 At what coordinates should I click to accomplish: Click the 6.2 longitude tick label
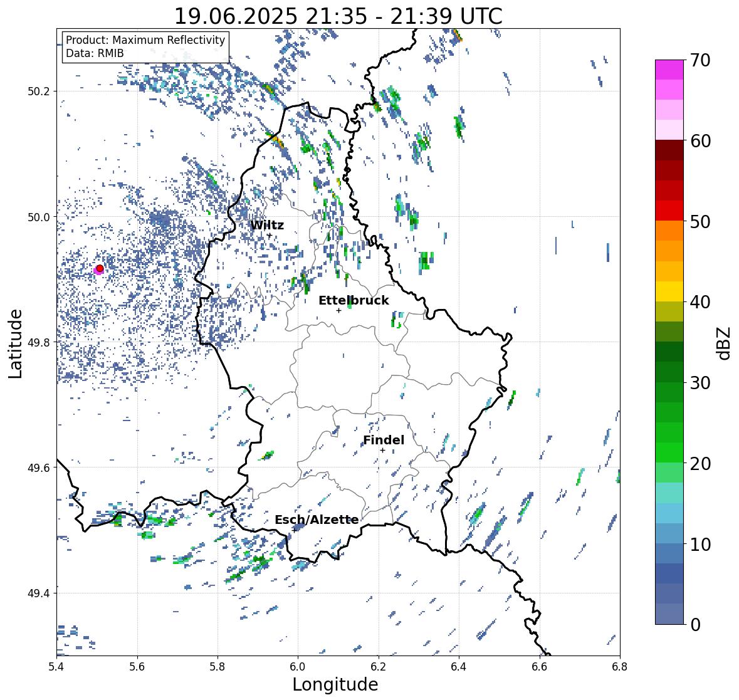click(x=379, y=667)
